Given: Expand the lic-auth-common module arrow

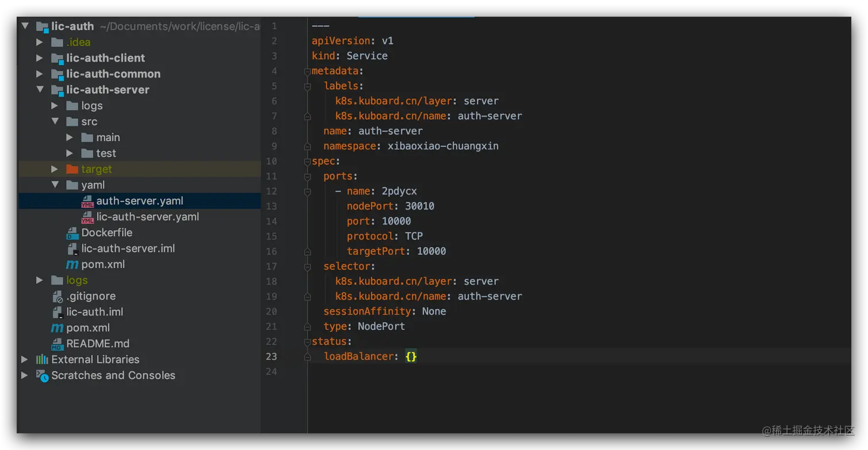Looking at the screenshot, I should (x=40, y=74).
